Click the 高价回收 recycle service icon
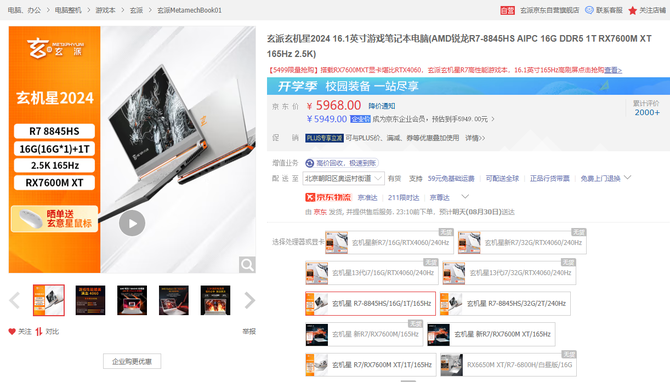 tap(309, 163)
